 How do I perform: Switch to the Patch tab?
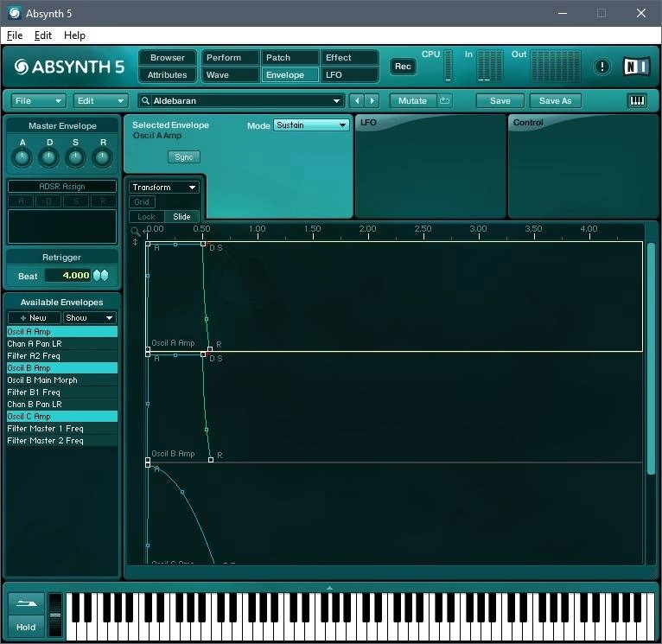[x=290, y=57]
